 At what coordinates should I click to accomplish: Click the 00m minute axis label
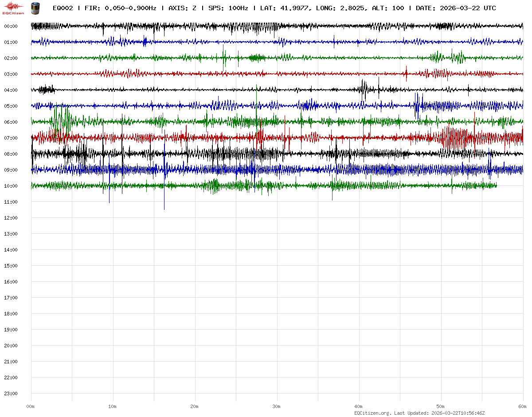coord(31,406)
